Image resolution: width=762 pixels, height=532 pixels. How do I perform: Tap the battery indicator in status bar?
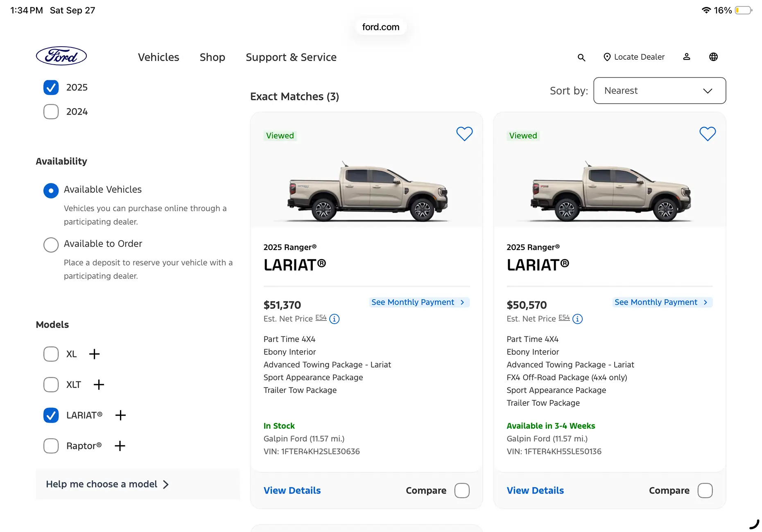pos(744,10)
